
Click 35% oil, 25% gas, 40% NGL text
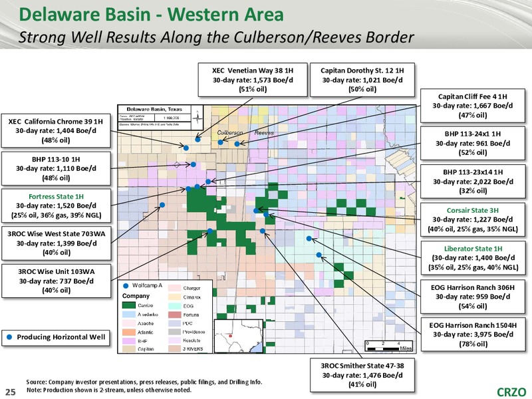[x=473, y=267]
